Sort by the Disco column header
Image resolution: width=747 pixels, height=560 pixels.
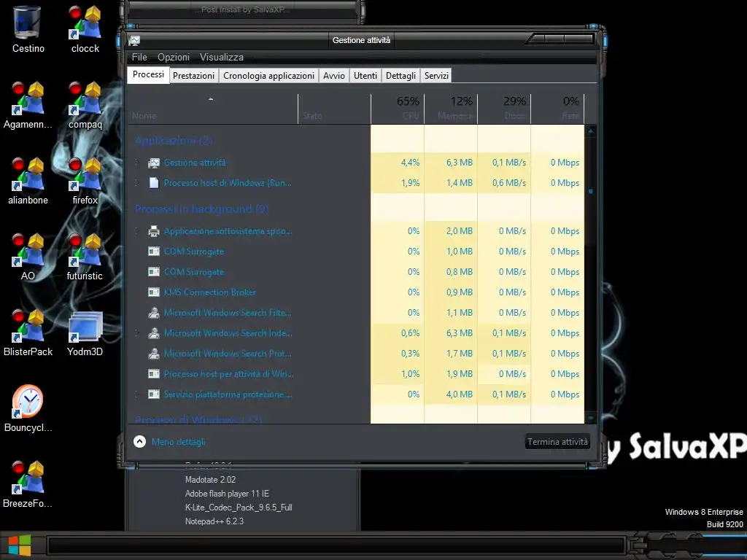[x=505, y=109]
